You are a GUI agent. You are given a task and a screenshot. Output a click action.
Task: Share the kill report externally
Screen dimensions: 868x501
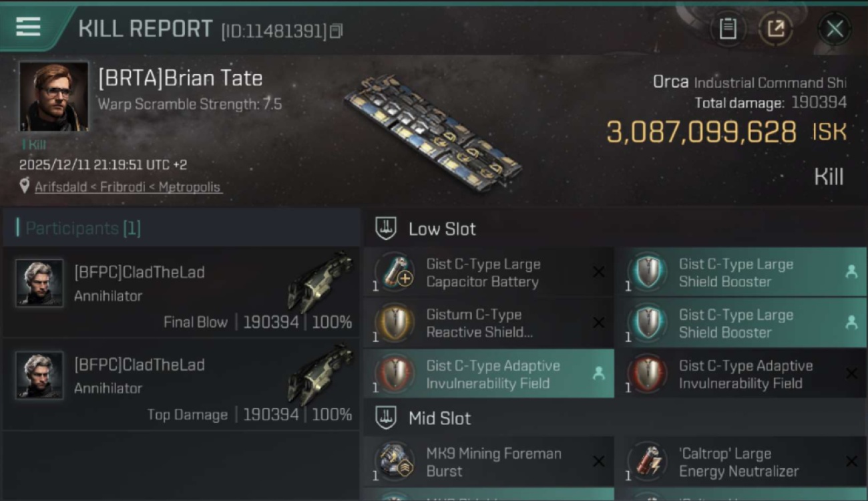point(775,29)
